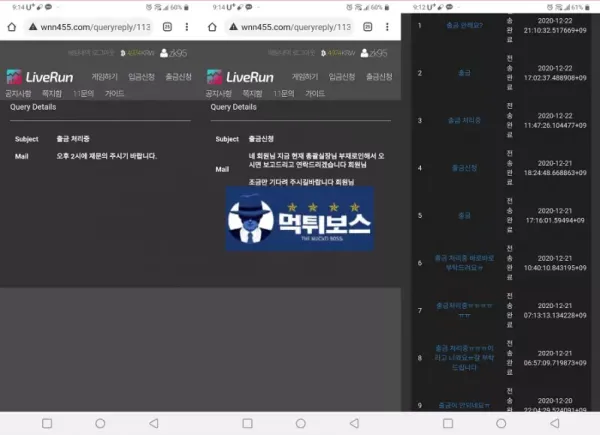Tap browser home icon on 출금 처리중 page
The image size is (600, 435).
[x=12, y=27]
